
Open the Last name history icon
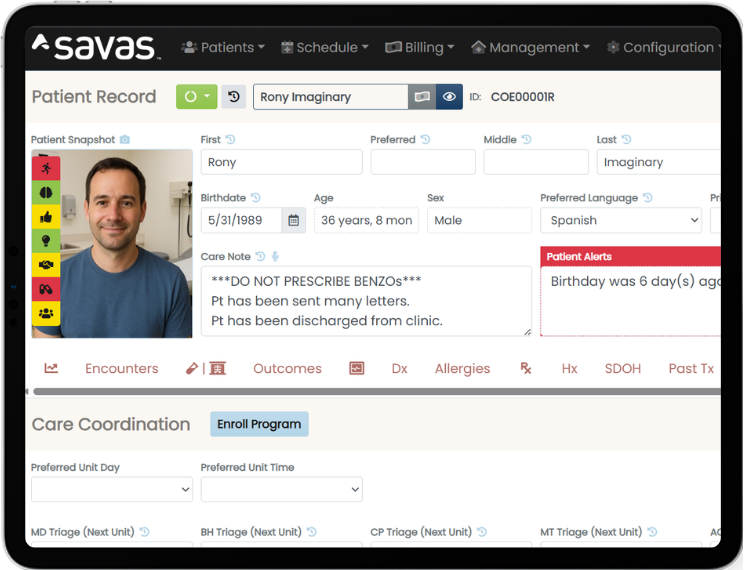tap(626, 139)
